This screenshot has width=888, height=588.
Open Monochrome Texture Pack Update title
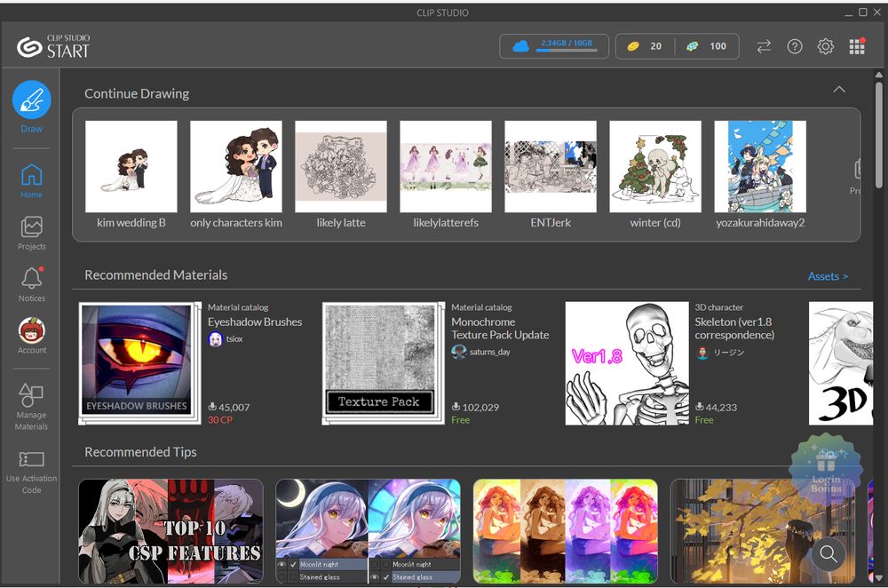click(500, 329)
